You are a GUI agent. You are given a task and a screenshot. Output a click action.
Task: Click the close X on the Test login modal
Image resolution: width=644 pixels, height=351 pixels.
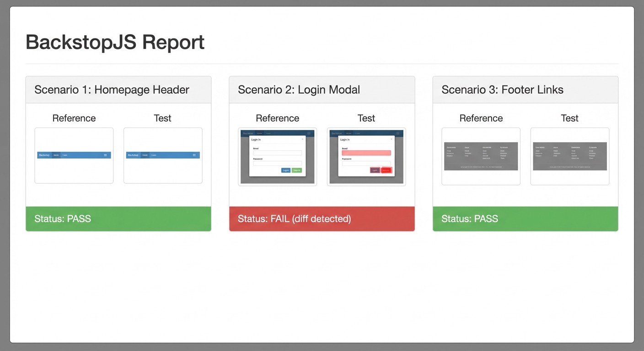(x=392, y=139)
